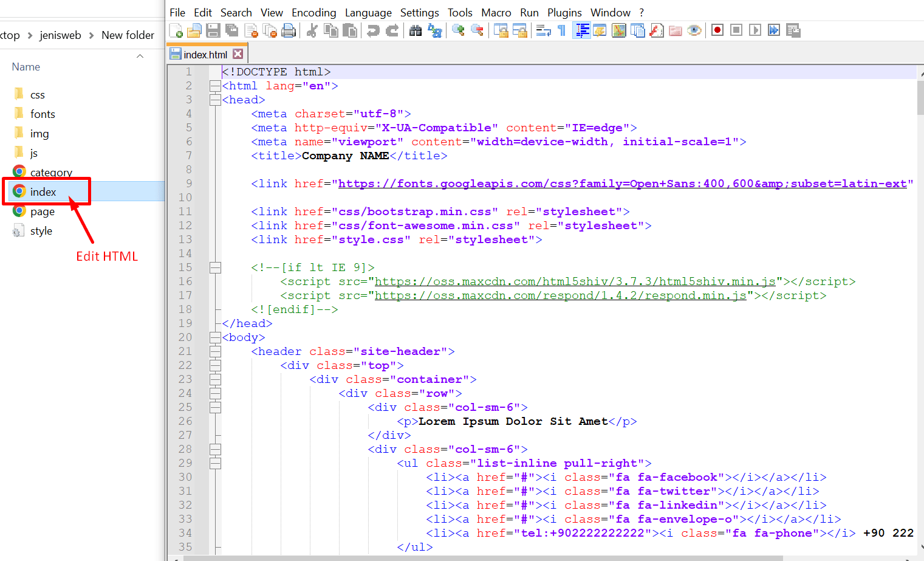
Task: Toggle file Monitoring eye icon
Action: [x=694, y=30]
